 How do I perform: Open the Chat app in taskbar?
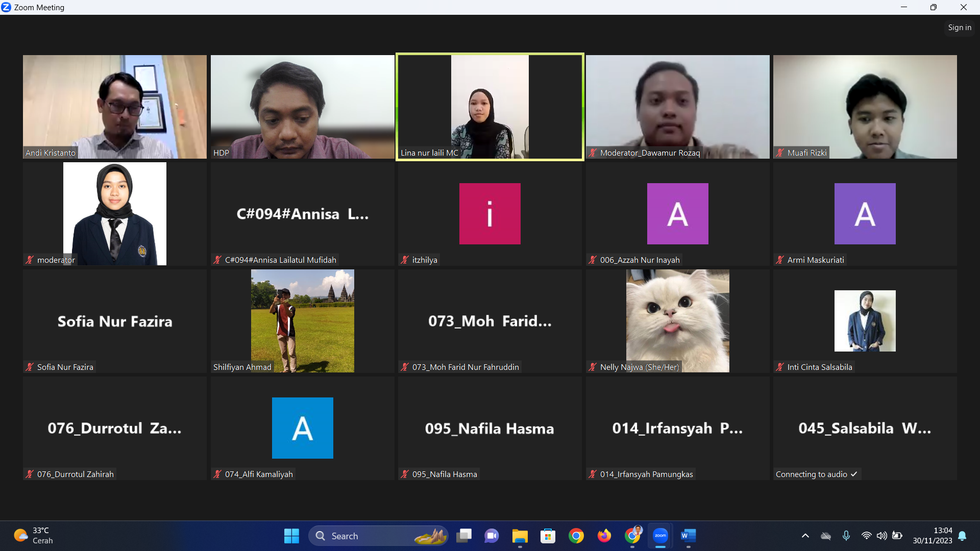coord(492,536)
